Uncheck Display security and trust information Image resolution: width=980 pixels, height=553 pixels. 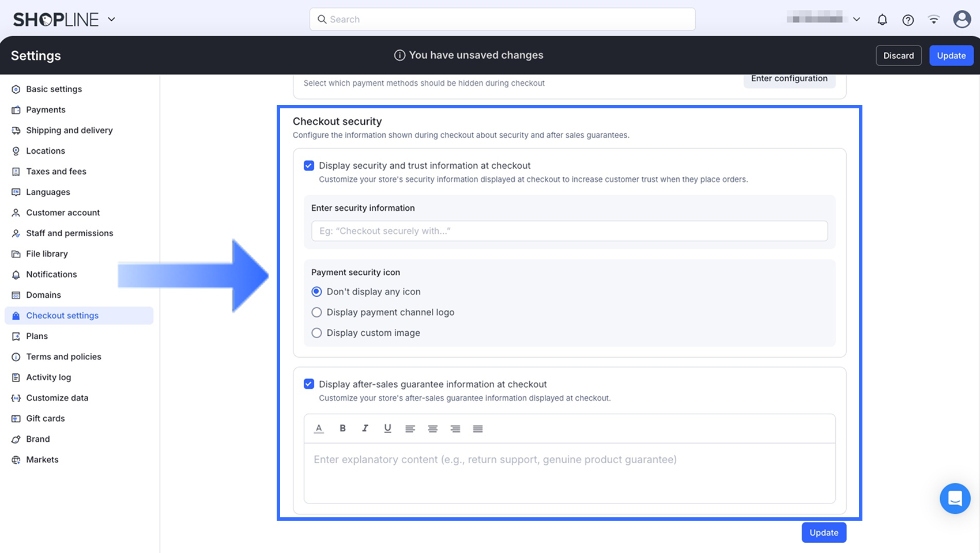tap(309, 166)
